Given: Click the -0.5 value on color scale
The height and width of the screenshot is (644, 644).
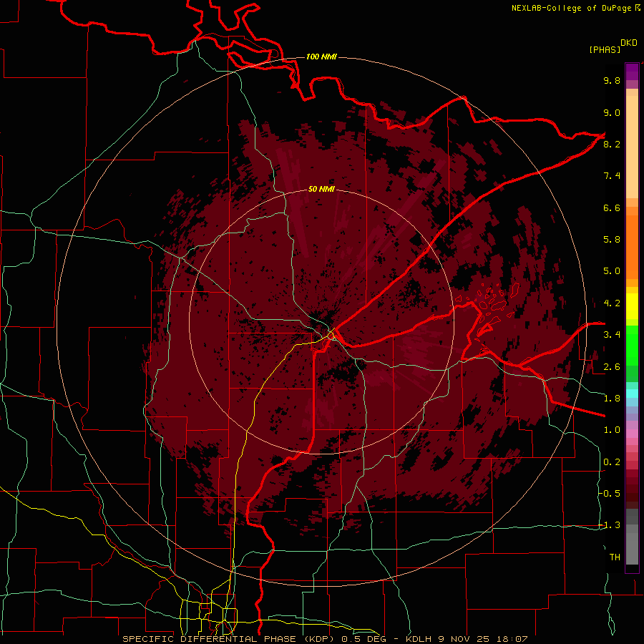Looking at the screenshot, I should pos(610,494).
